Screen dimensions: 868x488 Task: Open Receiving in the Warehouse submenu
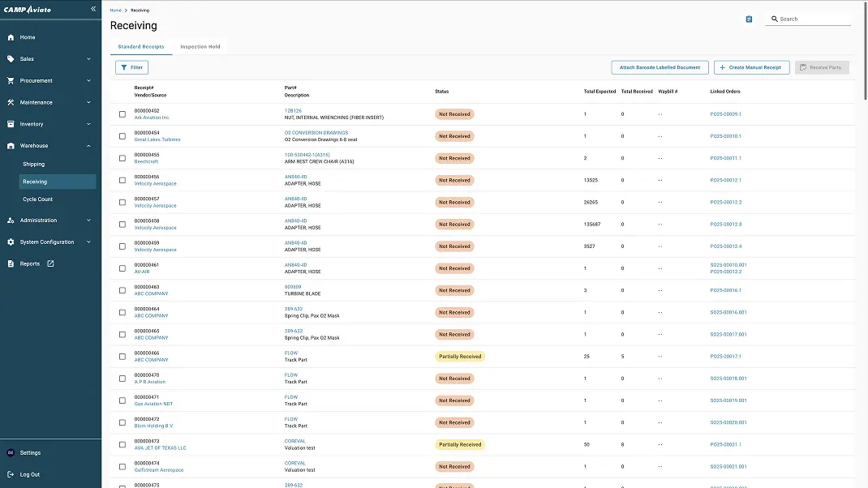pyautogui.click(x=57, y=182)
